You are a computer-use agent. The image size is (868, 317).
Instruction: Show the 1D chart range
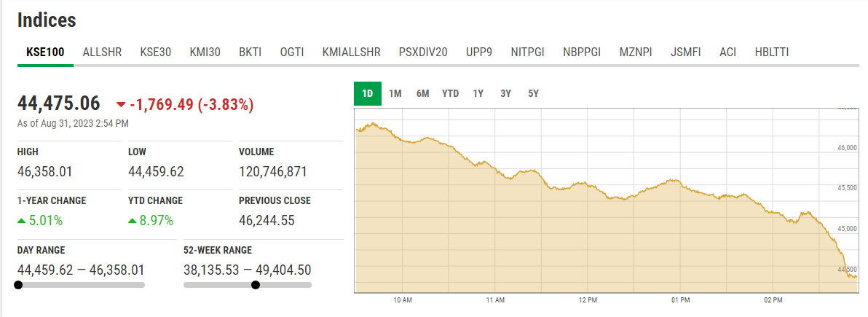pos(368,93)
